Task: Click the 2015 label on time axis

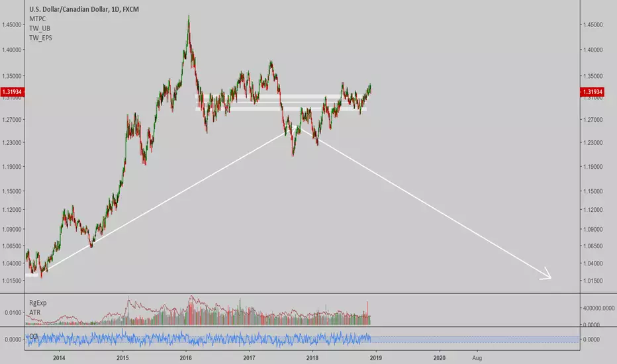Action: tap(122, 357)
